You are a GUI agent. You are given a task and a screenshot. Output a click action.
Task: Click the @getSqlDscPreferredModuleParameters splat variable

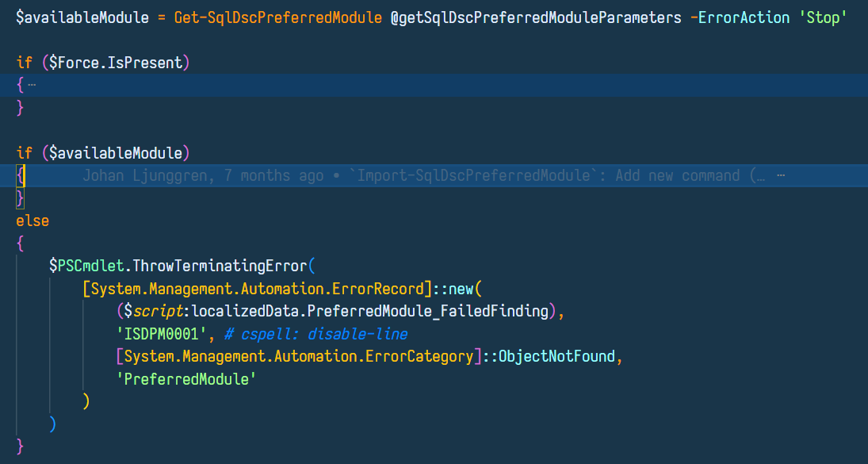pyautogui.click(x=536, y=17)
